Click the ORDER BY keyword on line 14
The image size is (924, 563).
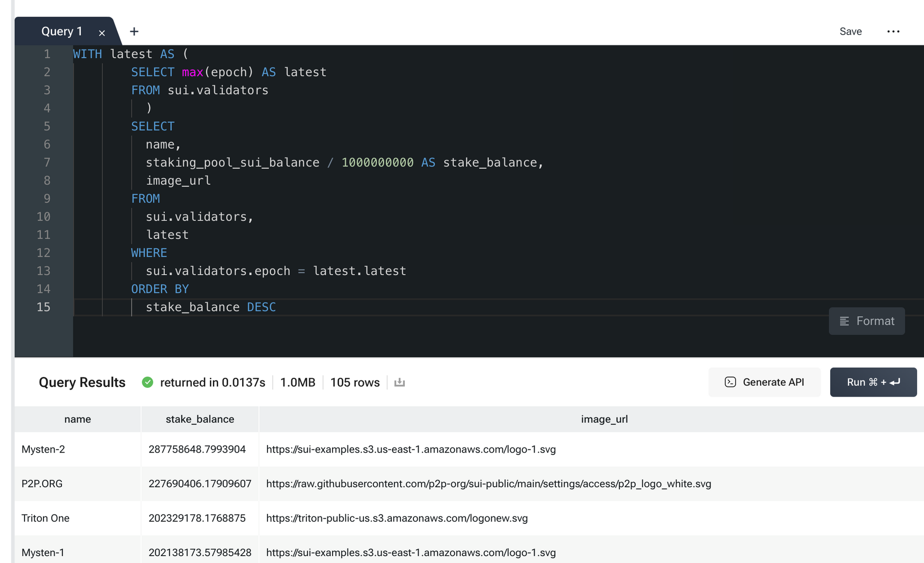click(x=160, y=289)
